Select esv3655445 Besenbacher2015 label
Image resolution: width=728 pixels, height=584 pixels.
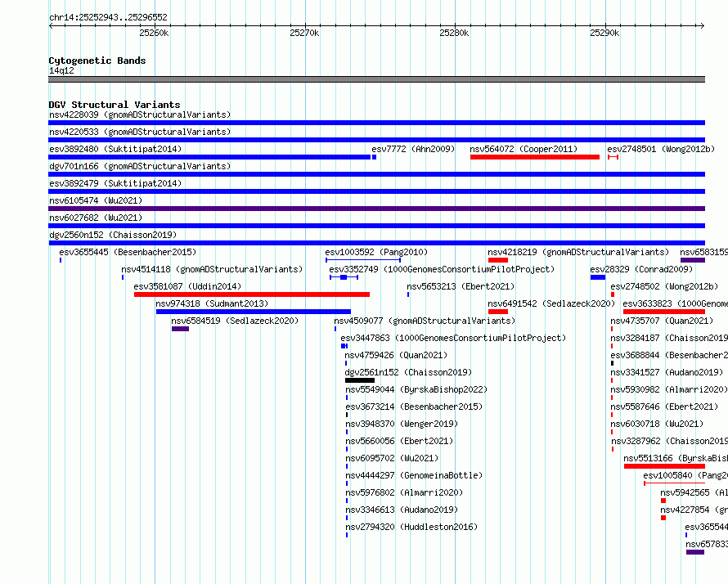click(x=128, y=252)
